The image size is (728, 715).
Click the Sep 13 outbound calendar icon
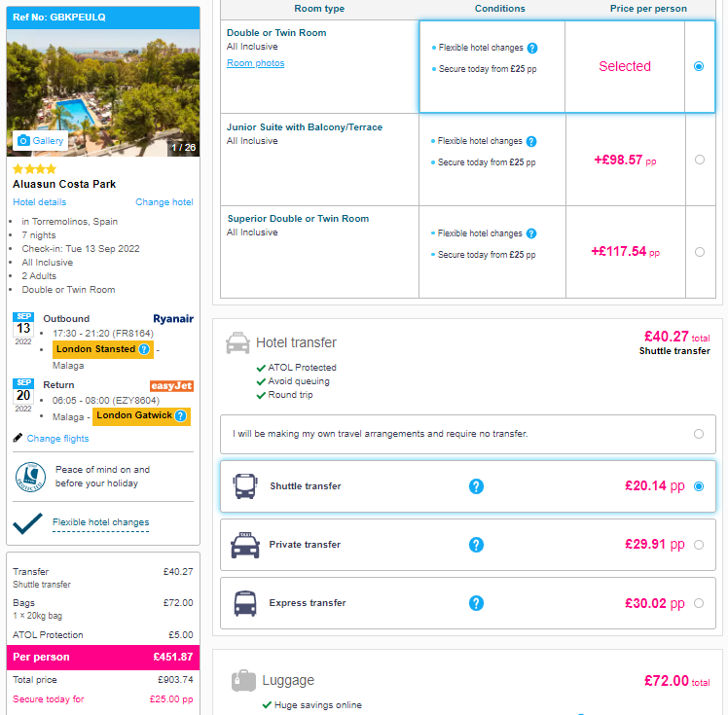click(23, 329)
